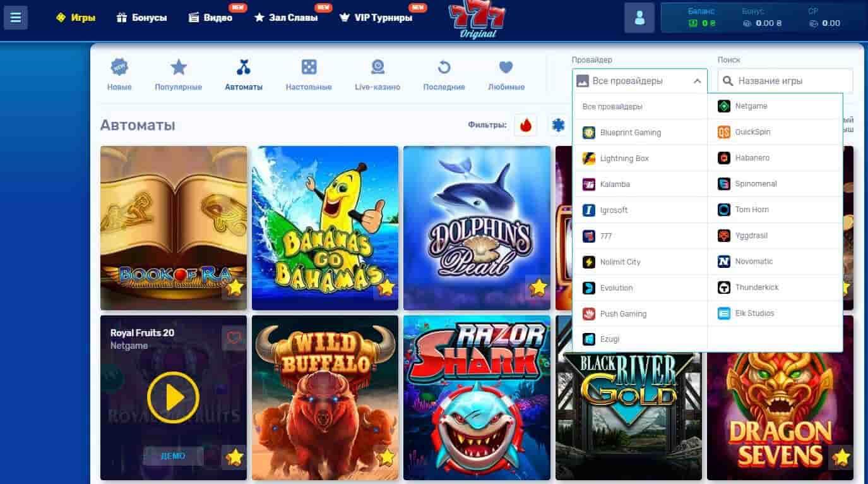The height and width of the screenshot is (484, 868).
Task: Open the Любимые heart category
Action: point(506,75)
